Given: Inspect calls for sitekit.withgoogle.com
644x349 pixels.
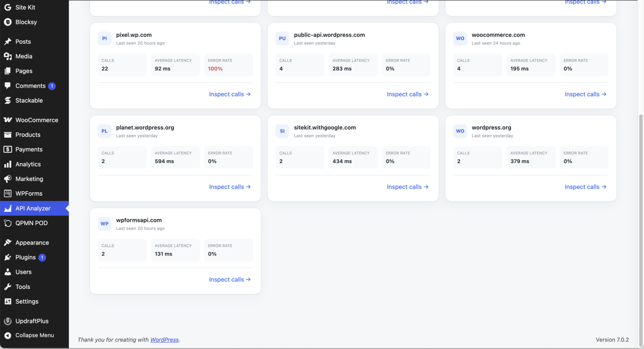Looking at the screenshot, I should click(408, 187).
